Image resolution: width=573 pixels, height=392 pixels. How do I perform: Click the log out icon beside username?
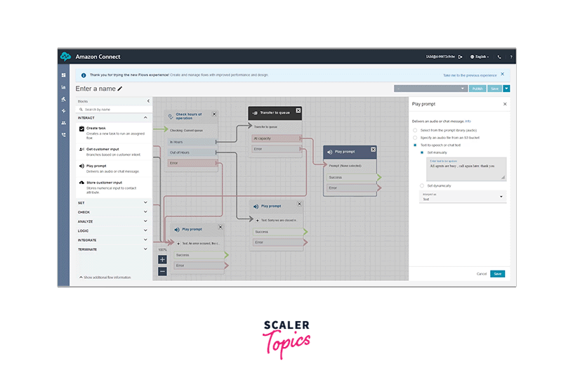460,56
